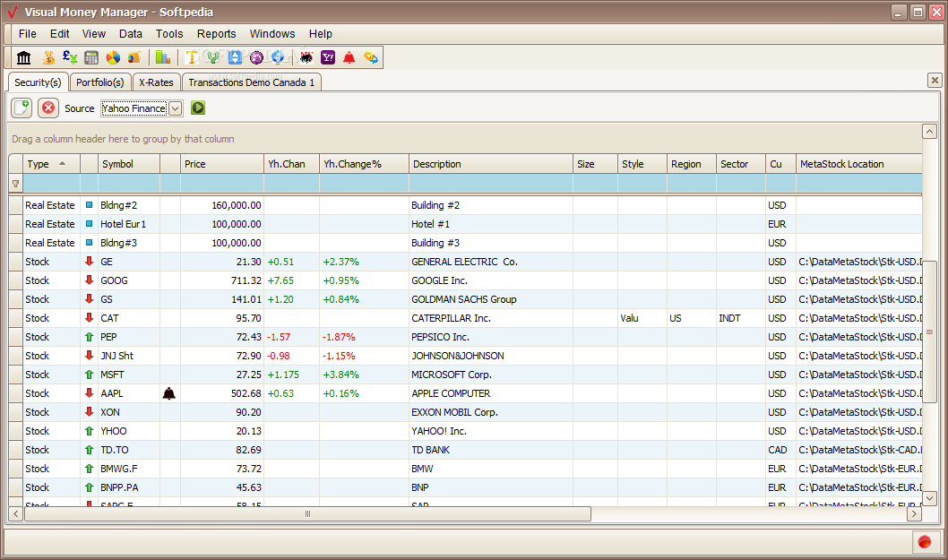Click the Price column header
The width and height of the screenshot is (948, 560).
[222, 164]
